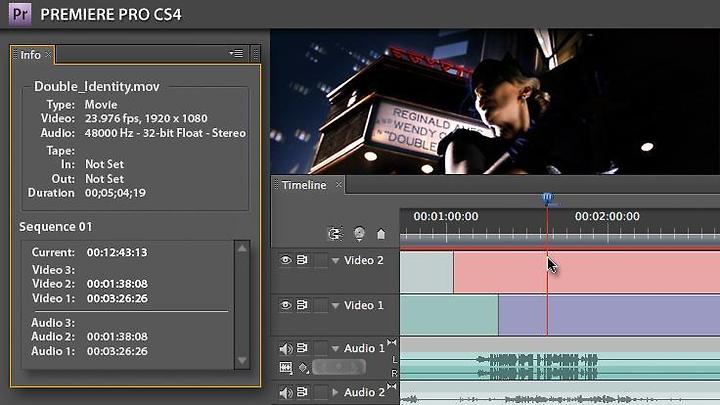Click the Audio 1 keyframe navigator
The width and height of the screenshot is (720, 405).
[339, 367]
